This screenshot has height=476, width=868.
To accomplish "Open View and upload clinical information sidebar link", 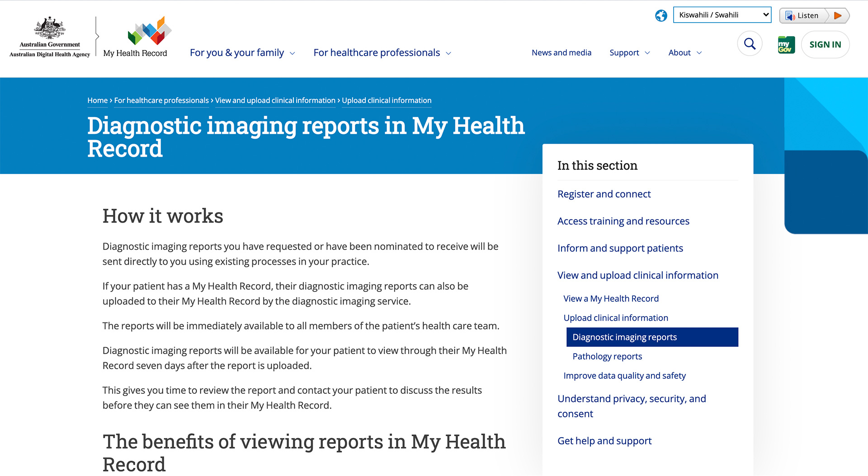I will pyautogui.click(x=638, y=275).
